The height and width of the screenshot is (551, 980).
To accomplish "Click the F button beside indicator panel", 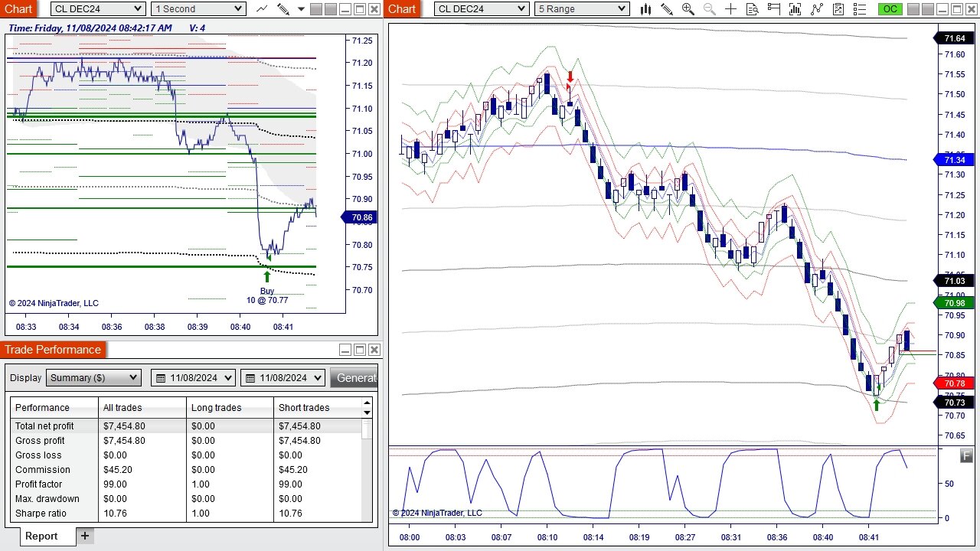I will (967, 456).
